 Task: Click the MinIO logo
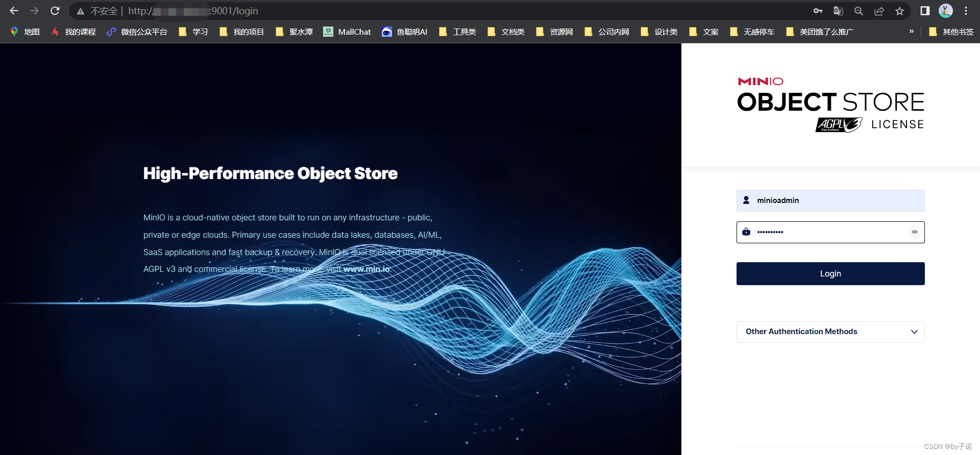(761, 82)
